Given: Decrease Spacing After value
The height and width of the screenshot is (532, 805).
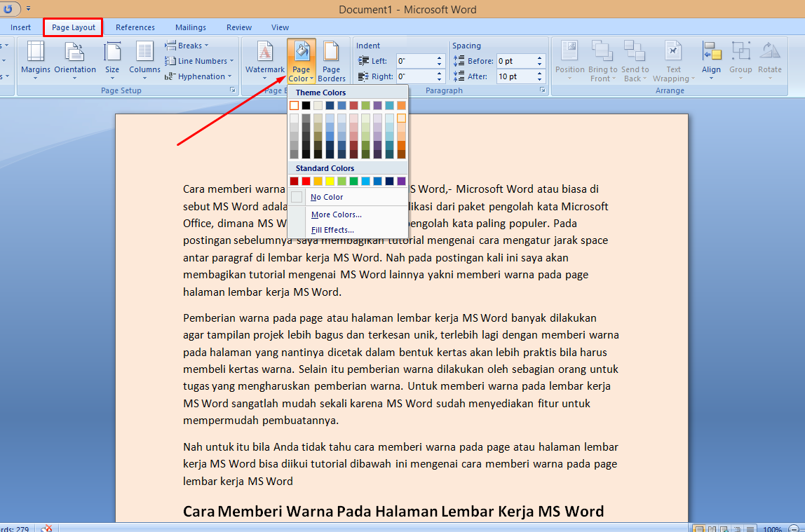Looking at the screenshot, I should (539, 79).
